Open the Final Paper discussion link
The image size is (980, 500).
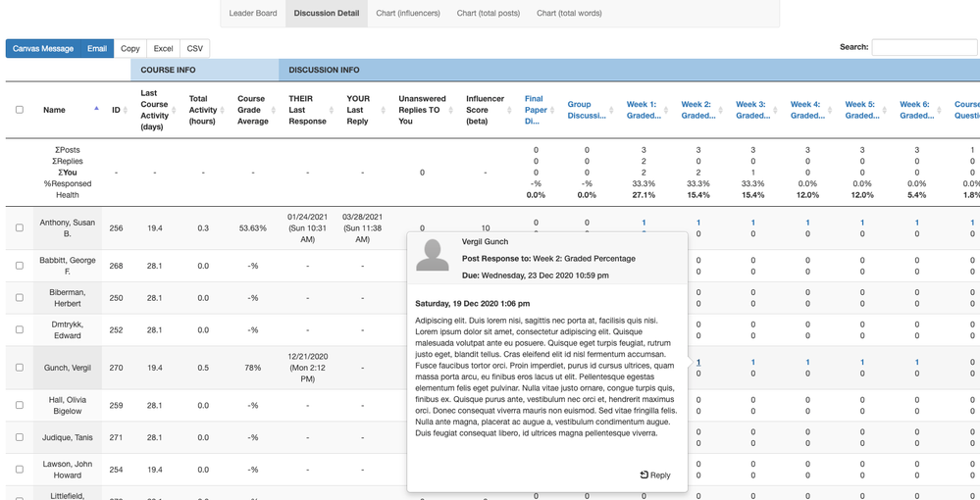click(536, 110)
